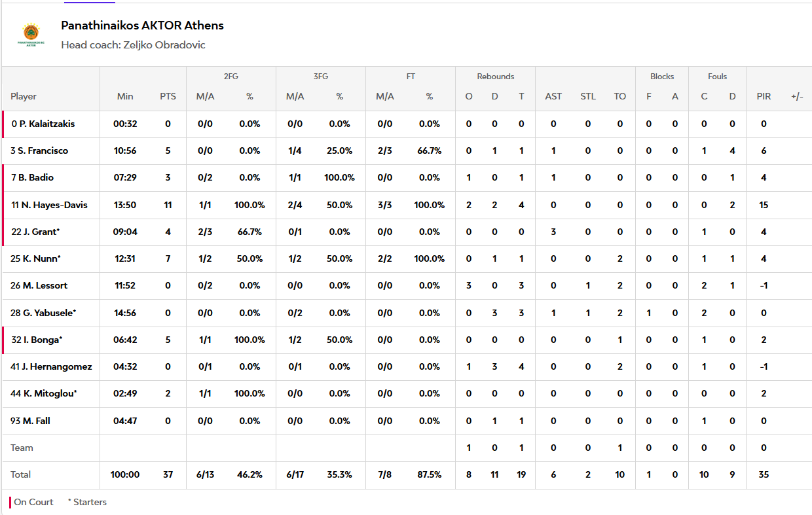
Task: Select player S. Francisco
Action: [x=39, y=151]
